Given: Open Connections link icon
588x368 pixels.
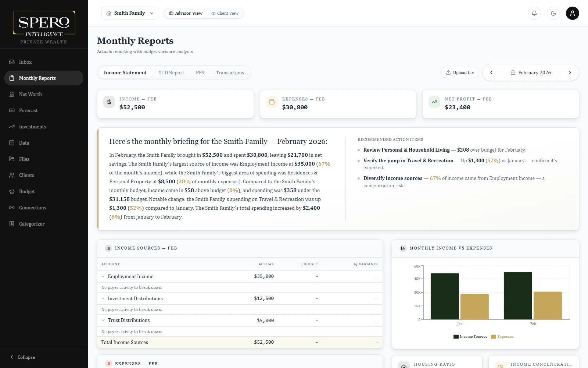Looking at the screenshot, I should 12,208.
